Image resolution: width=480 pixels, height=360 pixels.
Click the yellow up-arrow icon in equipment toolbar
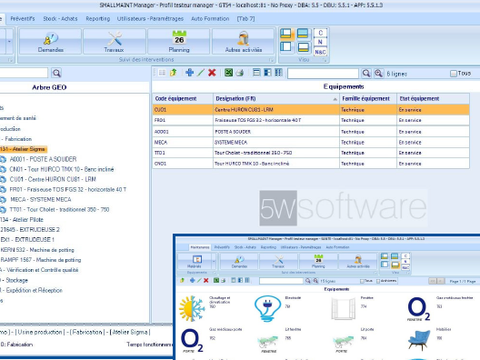click(x=173, y=73)
